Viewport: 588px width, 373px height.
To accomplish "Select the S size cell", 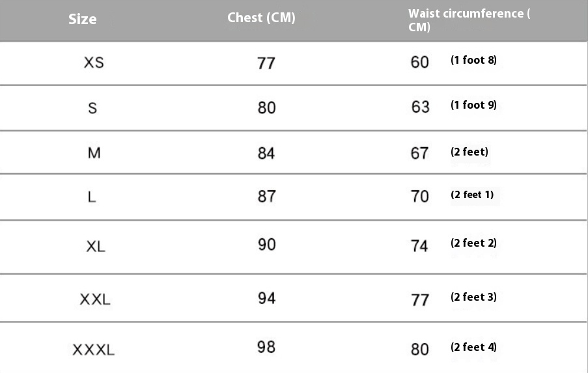I will pyautogui.click(x=92, y=108).
